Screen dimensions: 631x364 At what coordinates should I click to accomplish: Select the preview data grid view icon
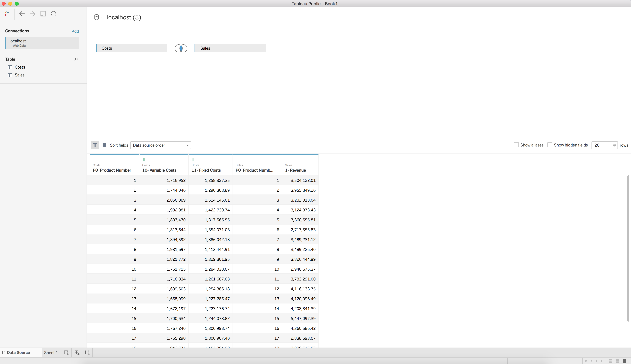click(x=95, y=145)
